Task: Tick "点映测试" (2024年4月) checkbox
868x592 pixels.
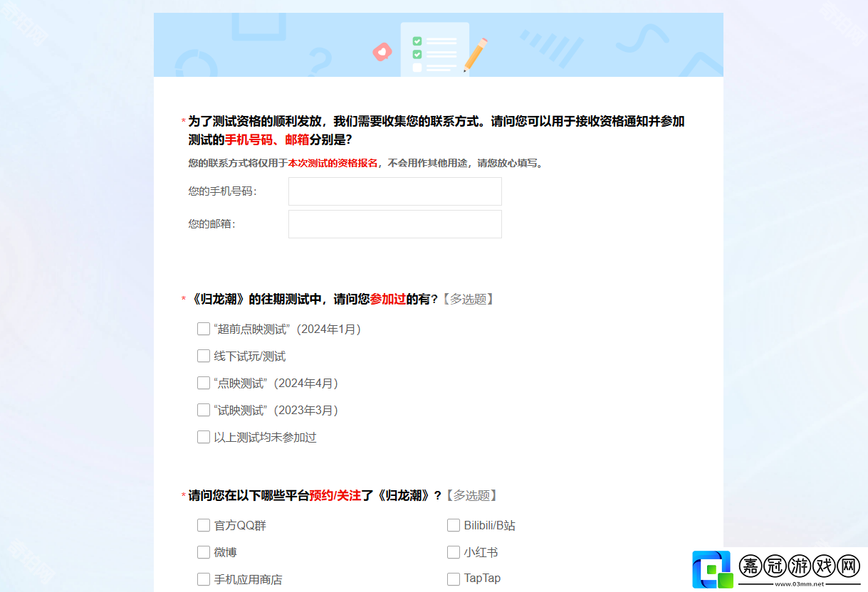Action: 204,383
